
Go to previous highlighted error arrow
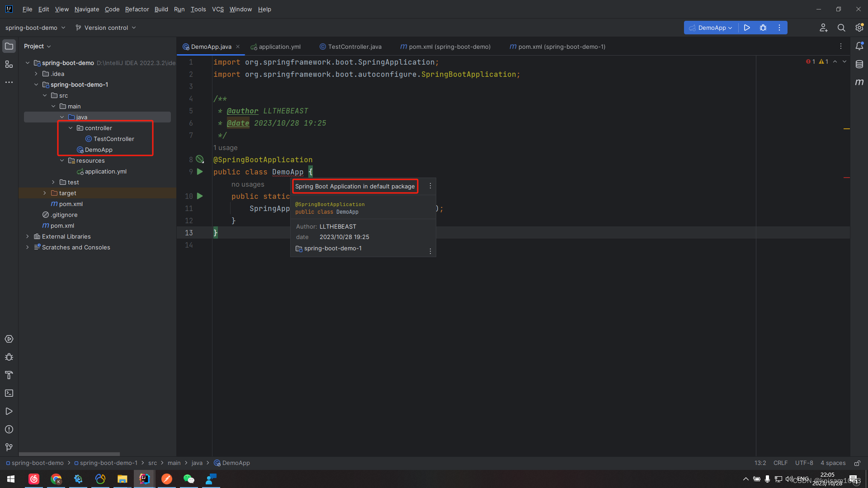(x=835, y=61)
